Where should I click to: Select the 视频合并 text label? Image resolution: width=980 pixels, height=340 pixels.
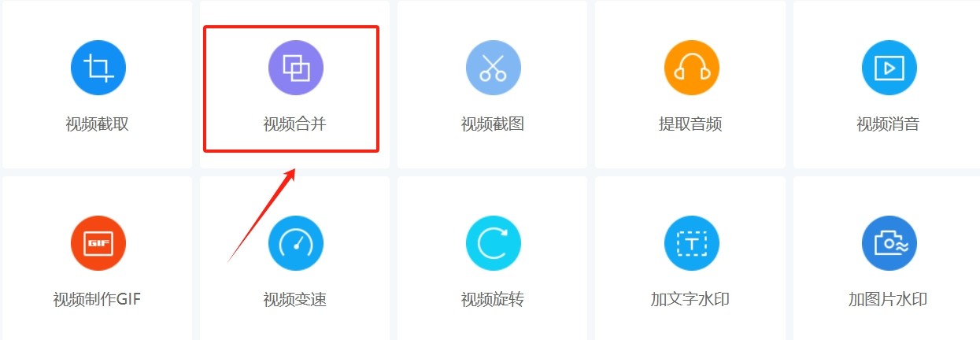click(x=294, y=124)
